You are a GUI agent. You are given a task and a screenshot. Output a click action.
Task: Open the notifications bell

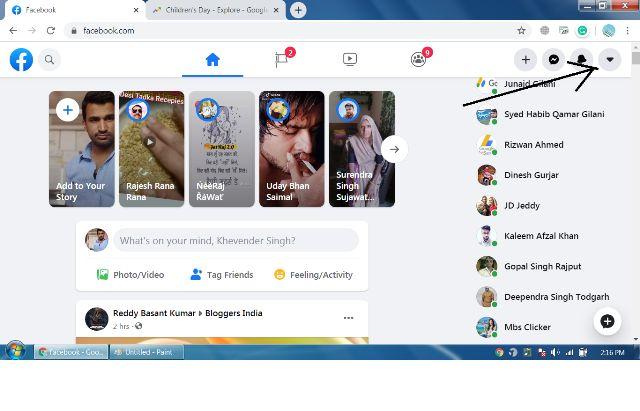[x=582, y=60]
